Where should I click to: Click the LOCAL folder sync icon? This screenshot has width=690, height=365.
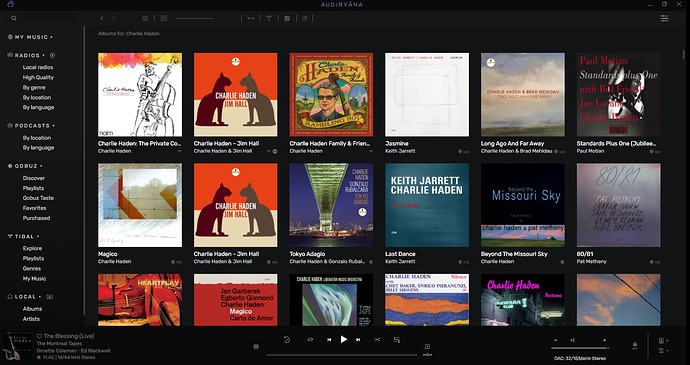pos(50,297)
